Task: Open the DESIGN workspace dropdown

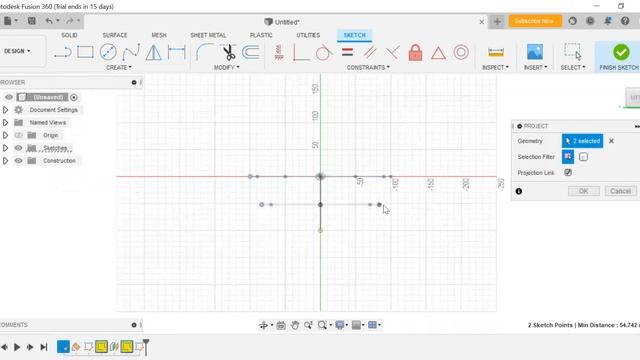Action: point(17,51)
